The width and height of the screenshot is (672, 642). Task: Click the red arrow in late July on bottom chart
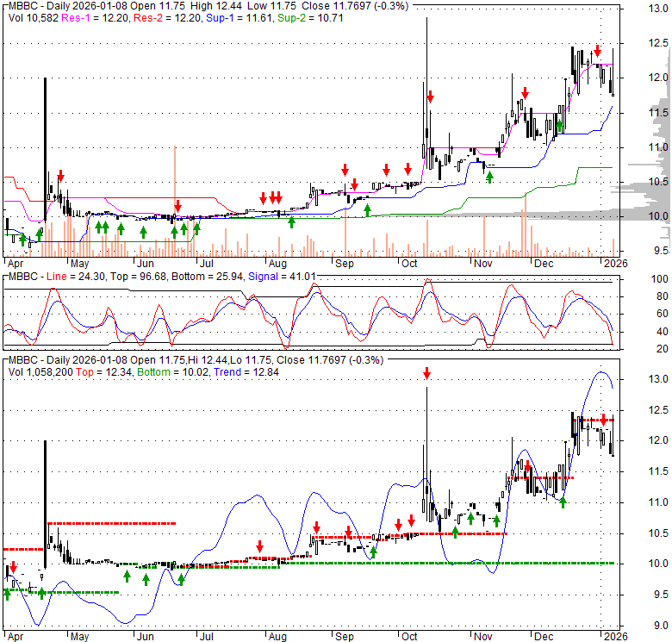pos(259,546)
